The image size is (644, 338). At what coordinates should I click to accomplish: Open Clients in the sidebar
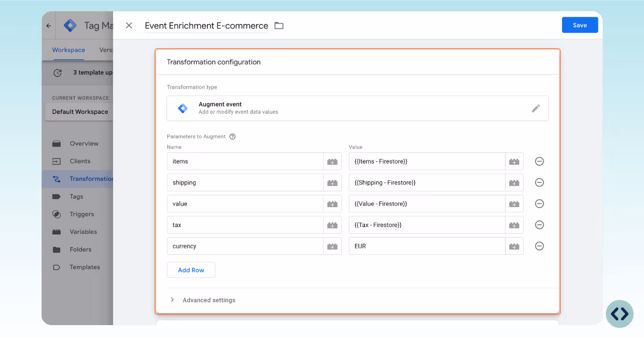[79, 161]
